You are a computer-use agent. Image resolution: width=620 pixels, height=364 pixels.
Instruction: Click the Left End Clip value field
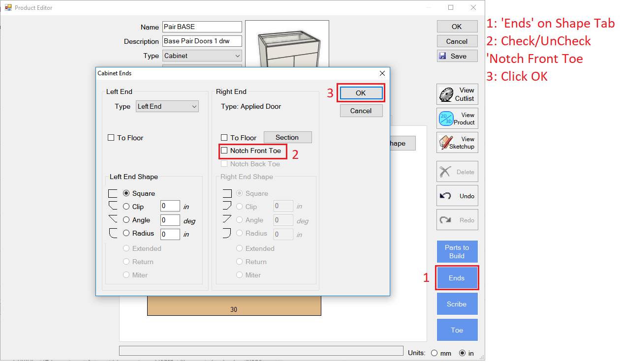coord(170,207)
